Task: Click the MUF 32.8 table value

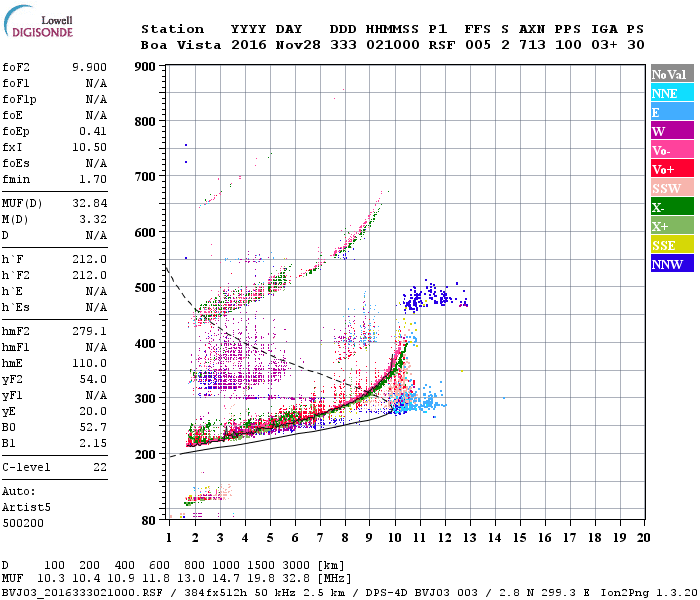Action: [296, 579]
